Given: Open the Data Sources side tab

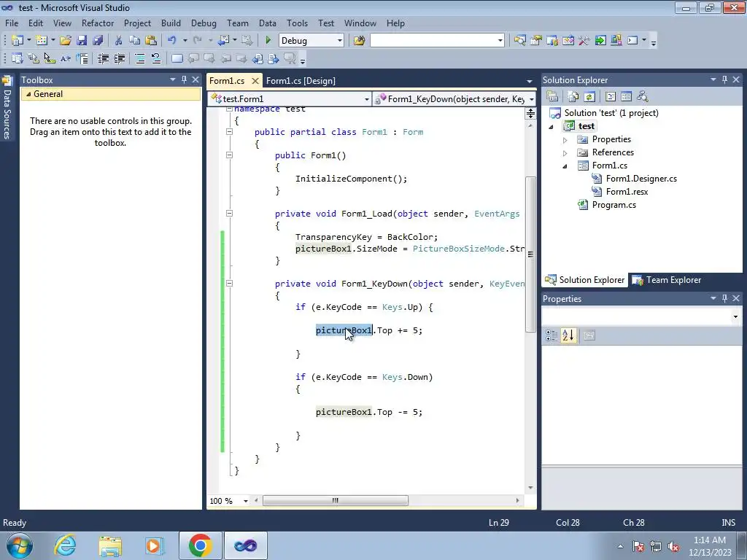Looking at the screenshot, I should tap(7, 108).
